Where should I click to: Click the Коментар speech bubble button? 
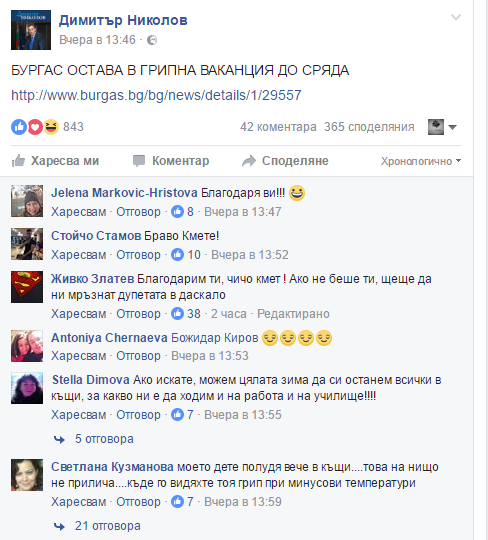171,161
